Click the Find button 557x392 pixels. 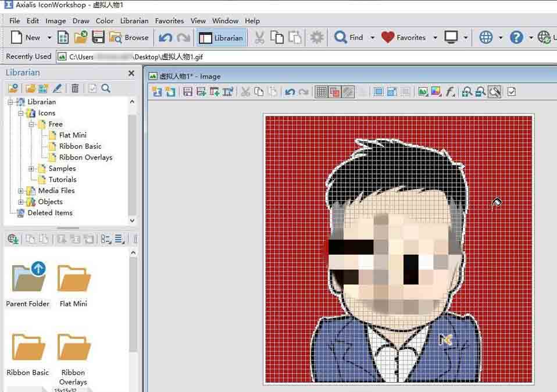click(349, 37)
